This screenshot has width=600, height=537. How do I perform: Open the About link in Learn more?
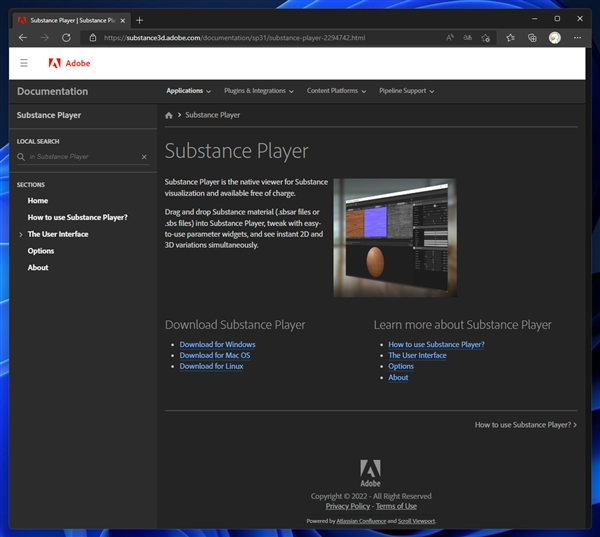[398, 377]
